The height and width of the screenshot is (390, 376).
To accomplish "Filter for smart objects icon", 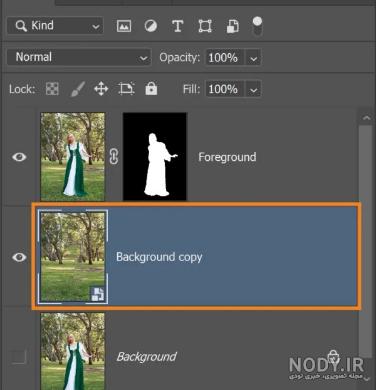I will point(233,26).
